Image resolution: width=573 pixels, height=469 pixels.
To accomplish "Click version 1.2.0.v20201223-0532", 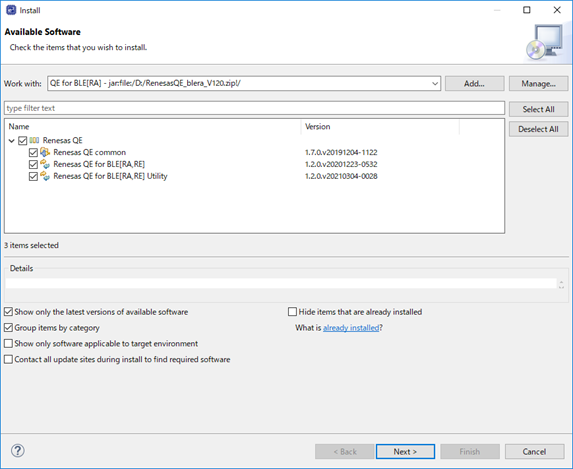I will pos(341,164).
